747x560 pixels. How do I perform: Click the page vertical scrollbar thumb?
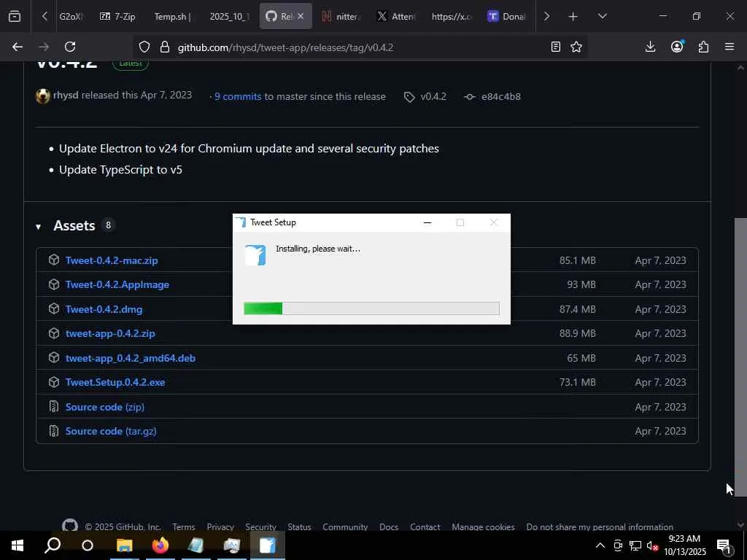pos(740,357)
